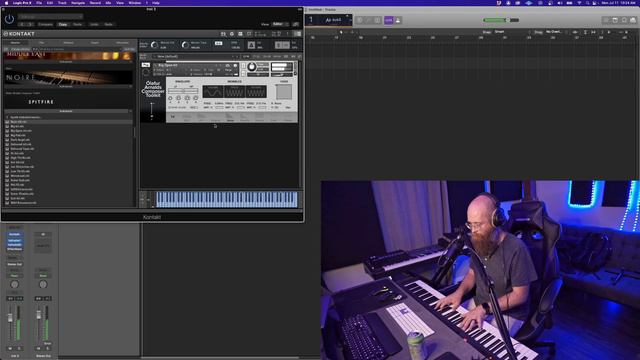
Task: Open the instrument Purge dropdown
Action: click(x=229, y=70)
